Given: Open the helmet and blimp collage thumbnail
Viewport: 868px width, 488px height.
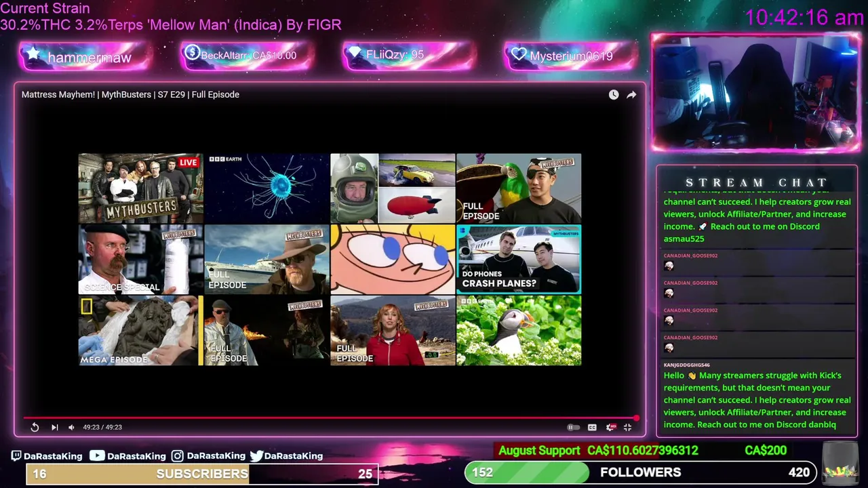Looking at the screenshot, I should 393,188.
